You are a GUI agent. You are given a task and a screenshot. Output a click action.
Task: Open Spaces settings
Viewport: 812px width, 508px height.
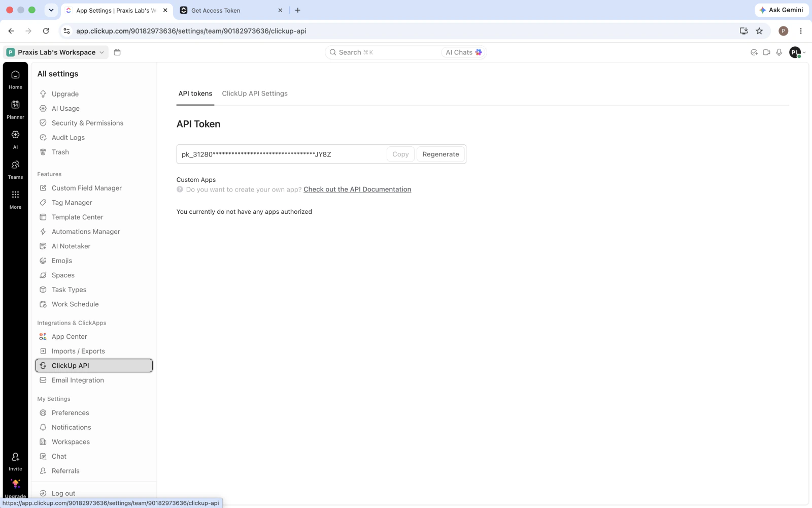tap(93, 275)
